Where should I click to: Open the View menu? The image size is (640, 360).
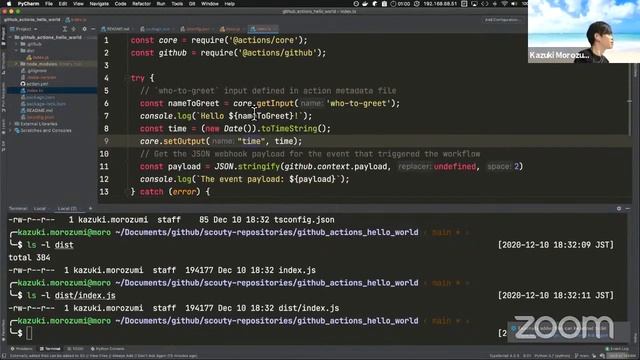(x=78, y=4)
